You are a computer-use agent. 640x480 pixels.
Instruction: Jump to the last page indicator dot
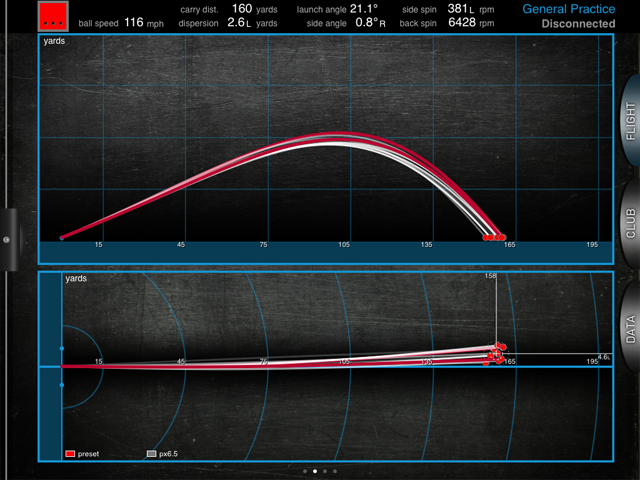336,470
